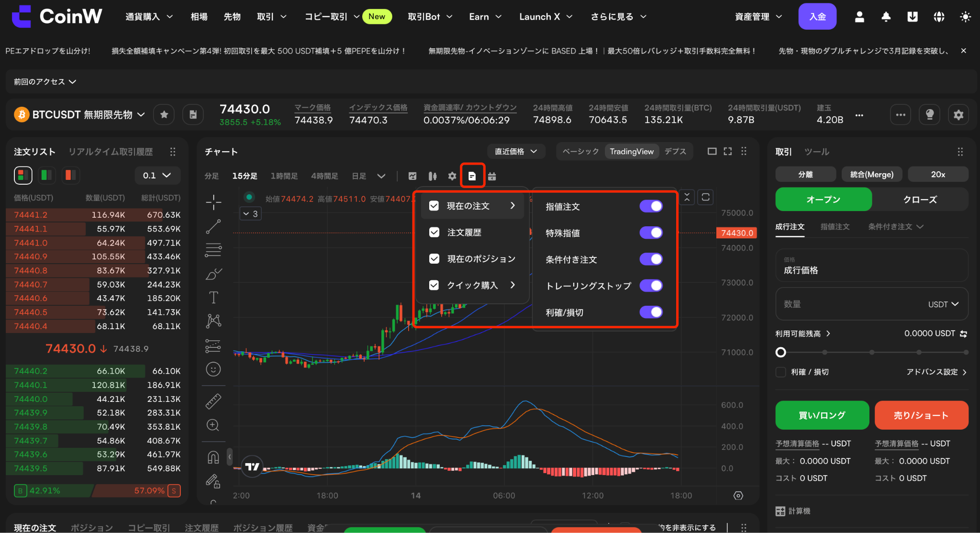Select the text annotation tool
The width and height of the screenshot is (980, 533).
(213, 298)
